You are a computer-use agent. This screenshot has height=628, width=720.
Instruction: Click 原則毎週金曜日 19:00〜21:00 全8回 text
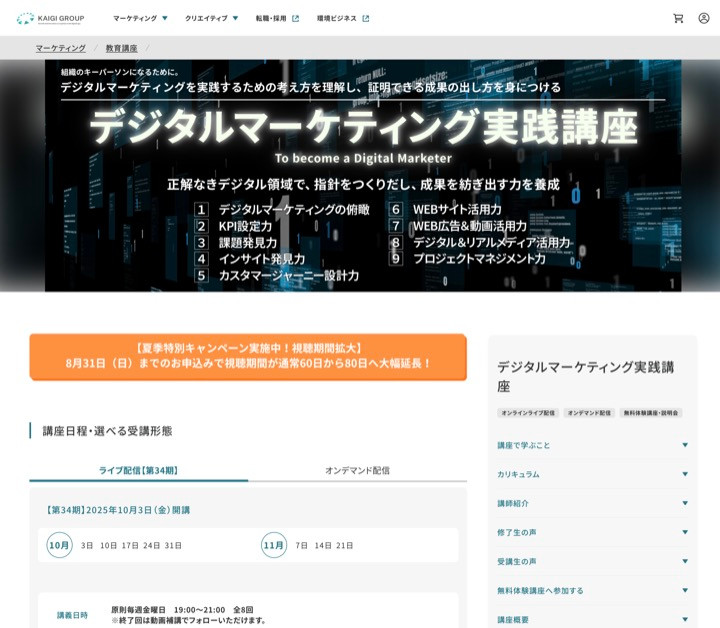click(182, 610)
